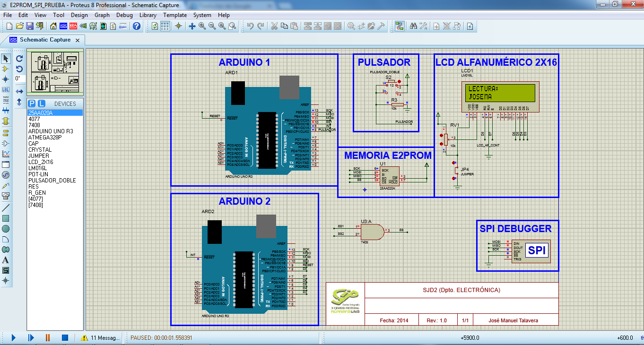Open the 11 Messages warning log
The height and width of the screenshot is (345, 644).
pos(100,337)
